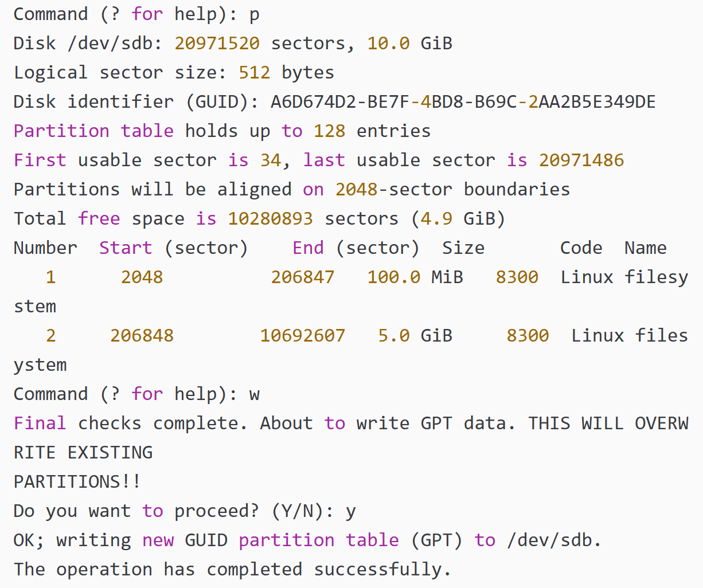This screenshot has width=703, height=588.
Task: Click partition 1 end sector 206847
Action: 302,277
